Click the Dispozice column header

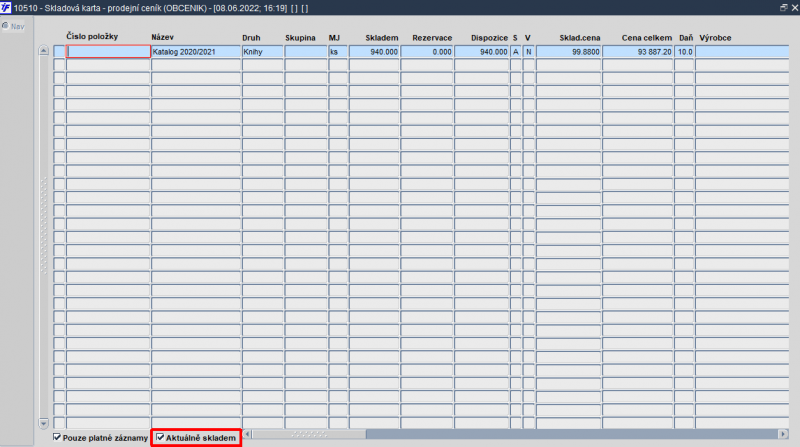point(489,38)
